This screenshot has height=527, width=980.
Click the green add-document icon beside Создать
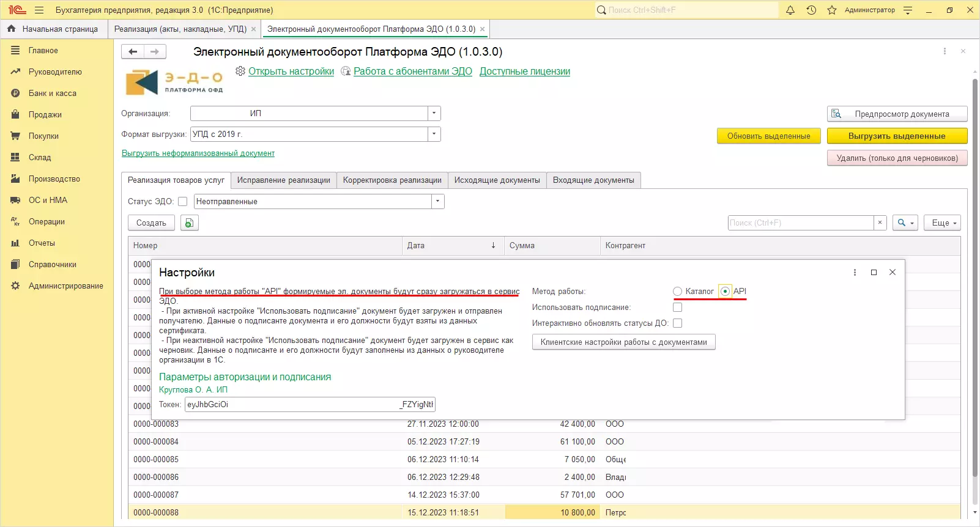tap(189, 223)
